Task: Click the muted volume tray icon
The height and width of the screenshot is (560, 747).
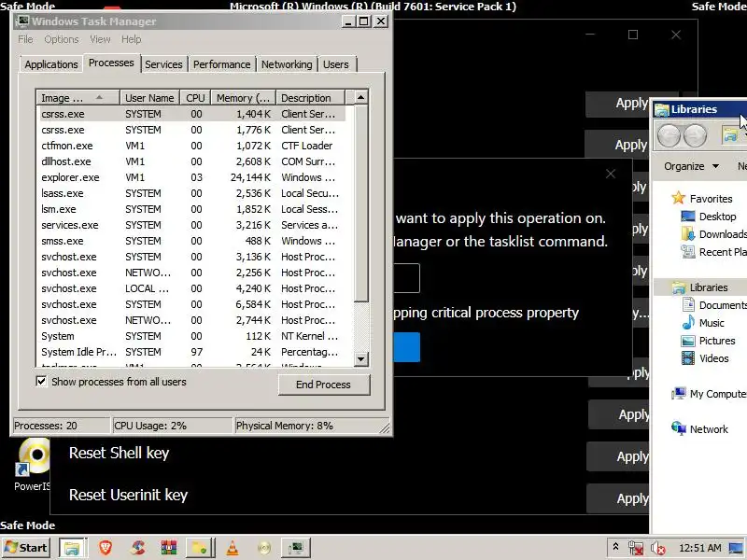Action: click(x=658, y=549)
